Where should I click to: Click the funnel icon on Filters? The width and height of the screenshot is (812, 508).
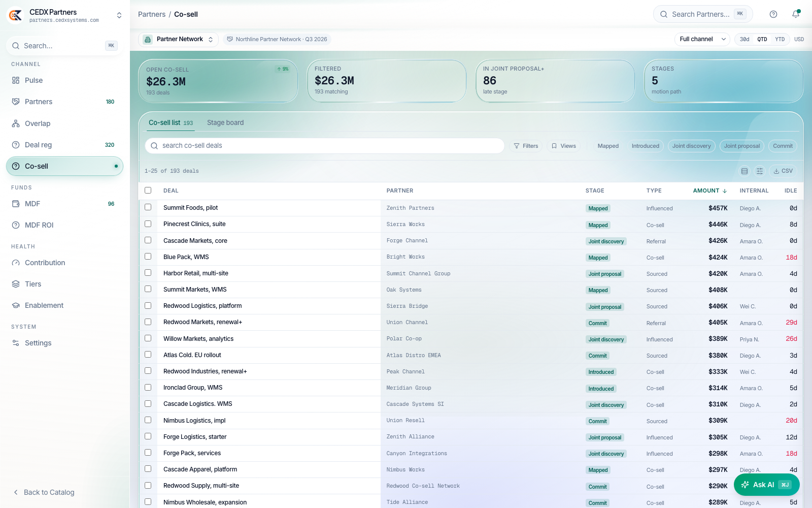click(517, 146)
